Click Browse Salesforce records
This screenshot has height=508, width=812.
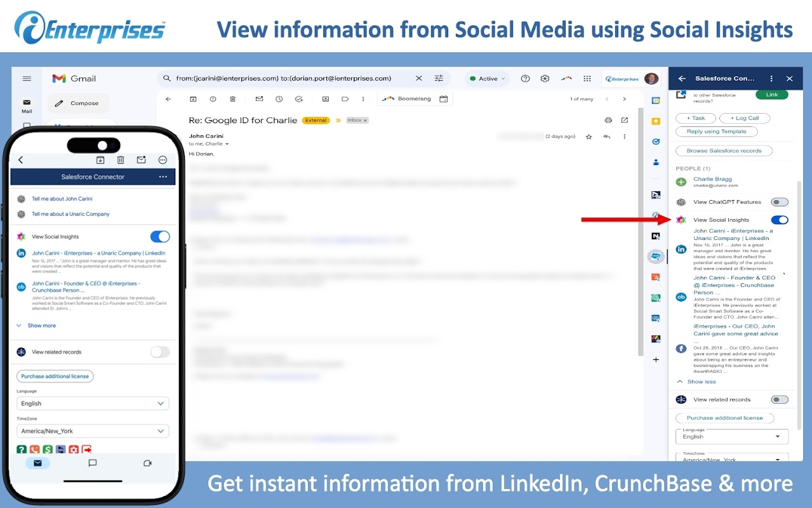point(724,151)
